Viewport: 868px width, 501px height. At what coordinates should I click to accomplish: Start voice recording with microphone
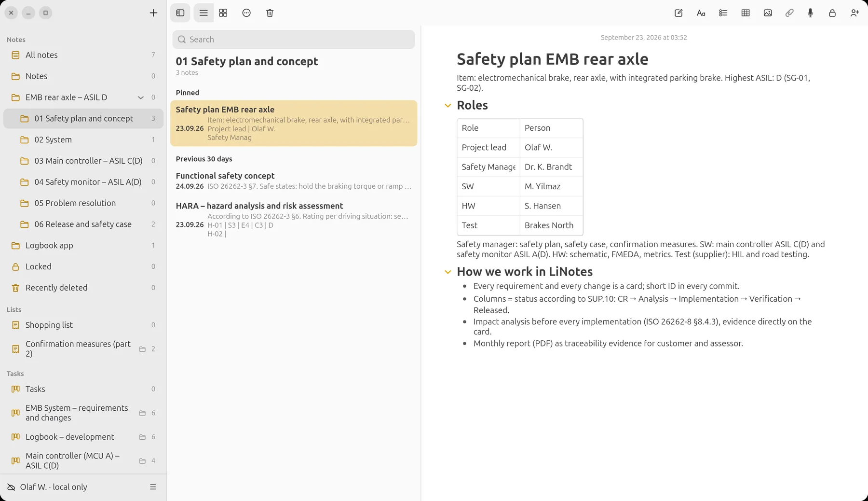(811, 13)
